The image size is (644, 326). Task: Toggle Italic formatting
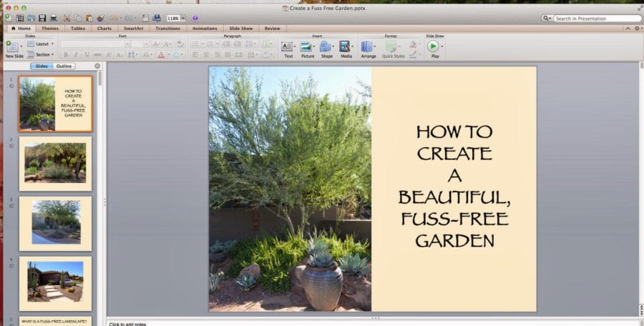pos(76,54)
